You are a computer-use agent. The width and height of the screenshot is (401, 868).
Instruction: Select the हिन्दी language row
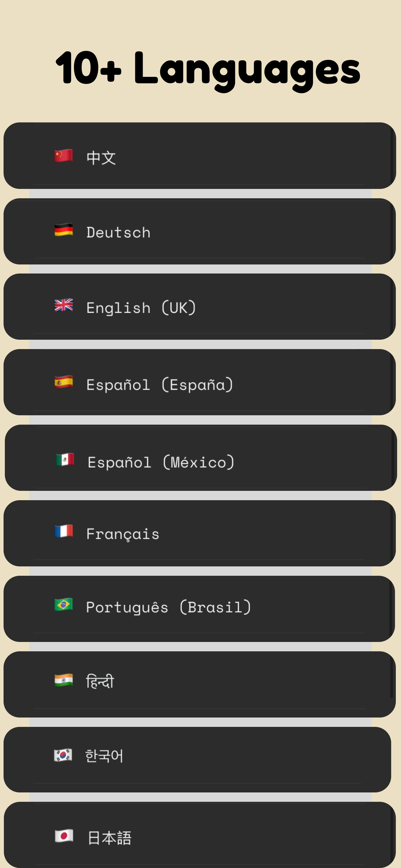(x=200, y=684)
